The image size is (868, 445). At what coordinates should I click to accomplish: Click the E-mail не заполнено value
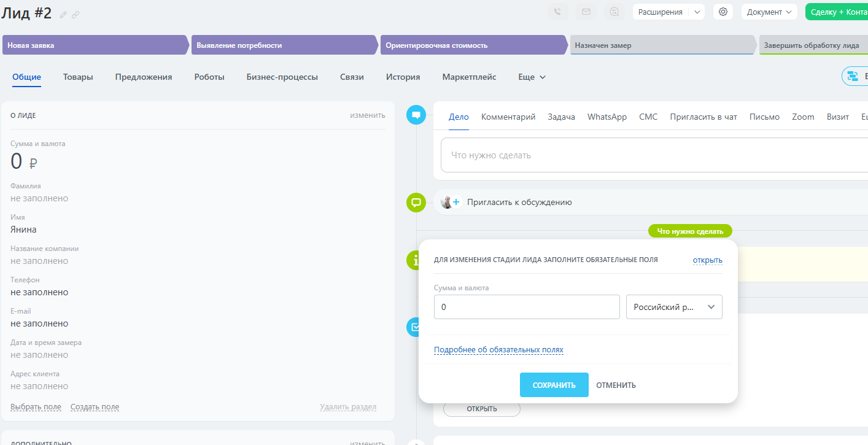[39, 323]
